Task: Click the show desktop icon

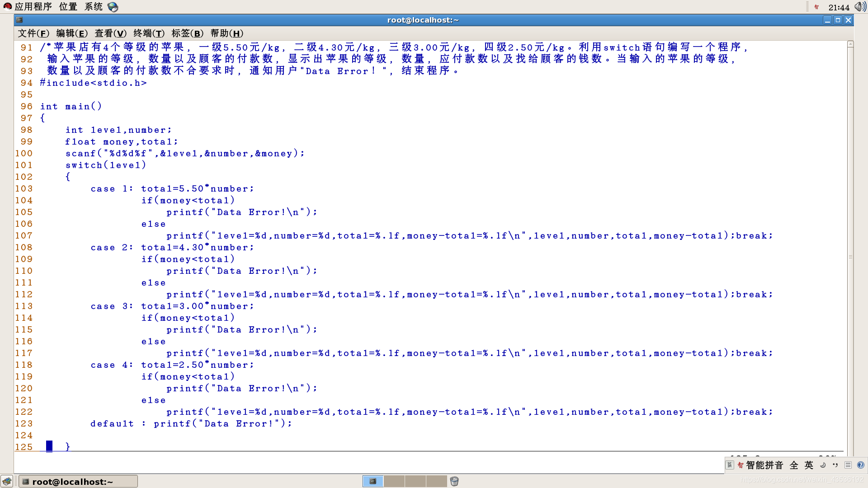Action: [7, 481]
